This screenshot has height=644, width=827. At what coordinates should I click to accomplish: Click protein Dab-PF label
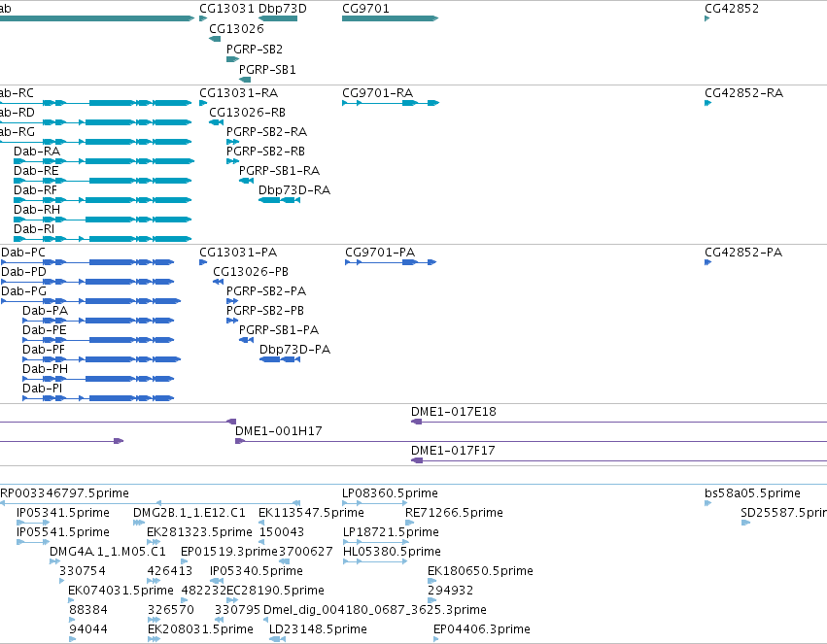tap(44, 350)
